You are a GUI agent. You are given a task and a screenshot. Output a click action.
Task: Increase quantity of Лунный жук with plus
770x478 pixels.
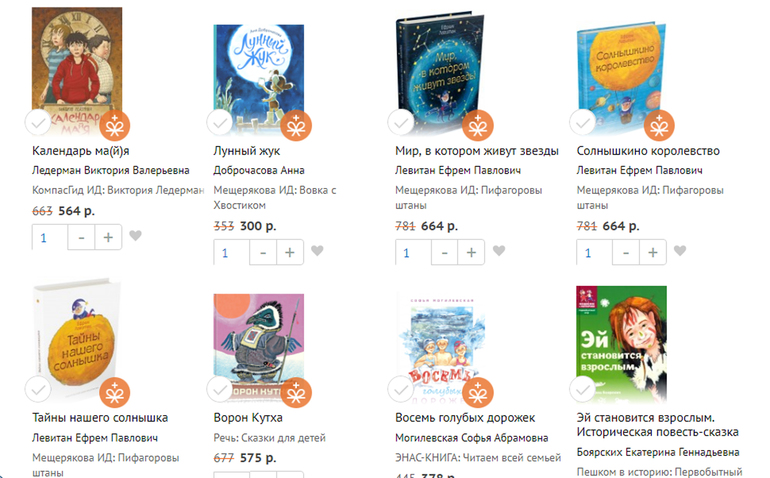pyautogui.click(x=290, y=253)
